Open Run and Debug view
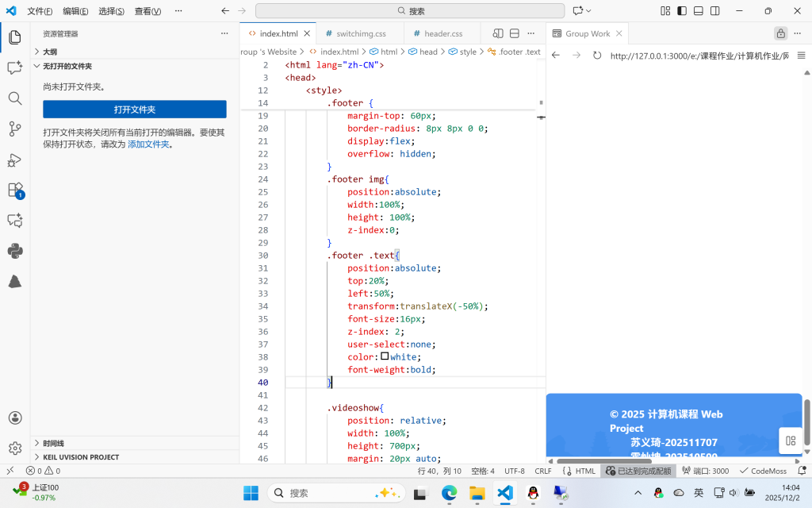Image resolution: width=812 pixels, height=508 pixels. [x=14, y=160]
